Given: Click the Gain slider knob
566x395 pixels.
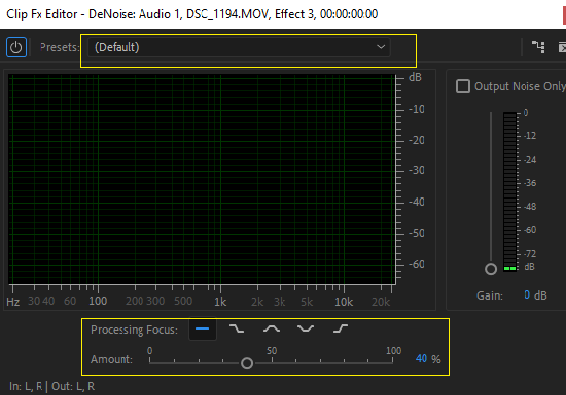Looking at the screenshot, I should [x=491, y=269].
